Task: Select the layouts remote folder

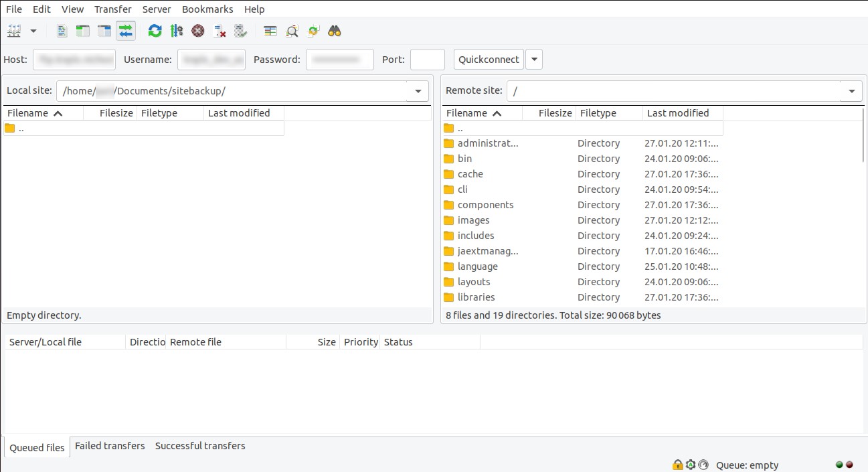Action: coord(583,282)
